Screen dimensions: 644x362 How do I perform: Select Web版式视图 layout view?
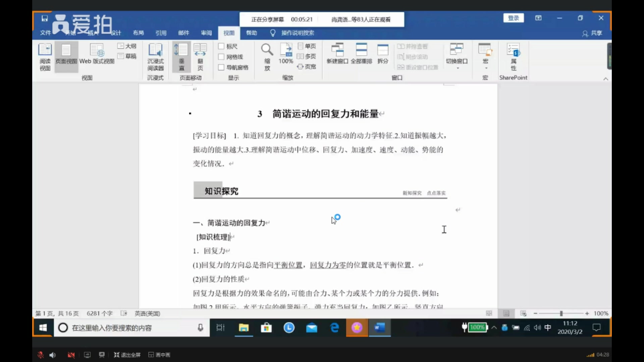[x=96, y=56]
